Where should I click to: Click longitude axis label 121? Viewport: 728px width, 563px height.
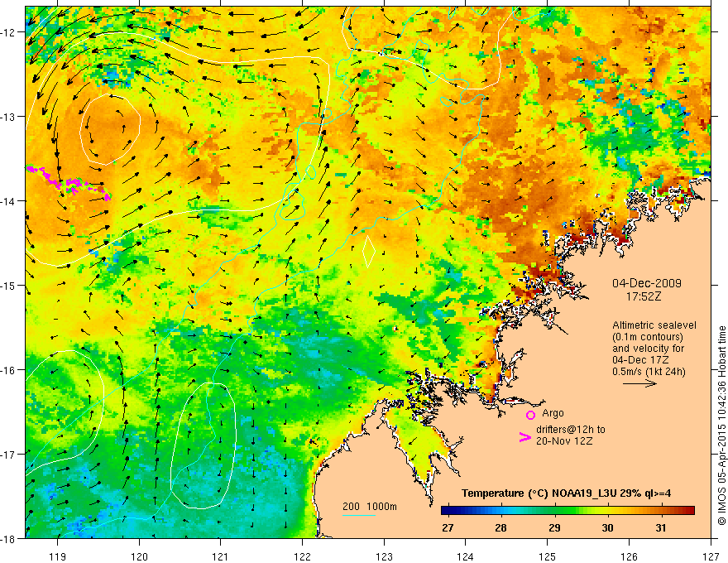(x=221, y=556)
